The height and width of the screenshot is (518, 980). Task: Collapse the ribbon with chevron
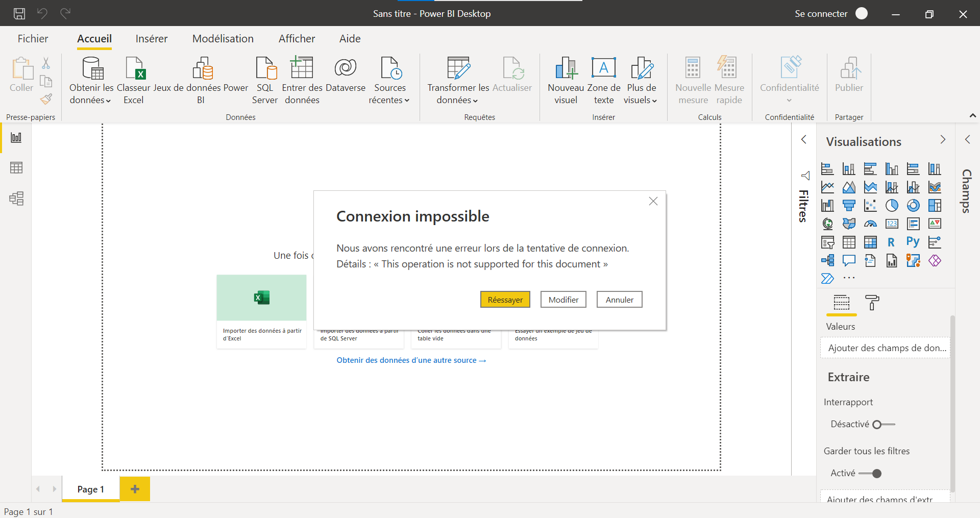click(x=973, y=116)
